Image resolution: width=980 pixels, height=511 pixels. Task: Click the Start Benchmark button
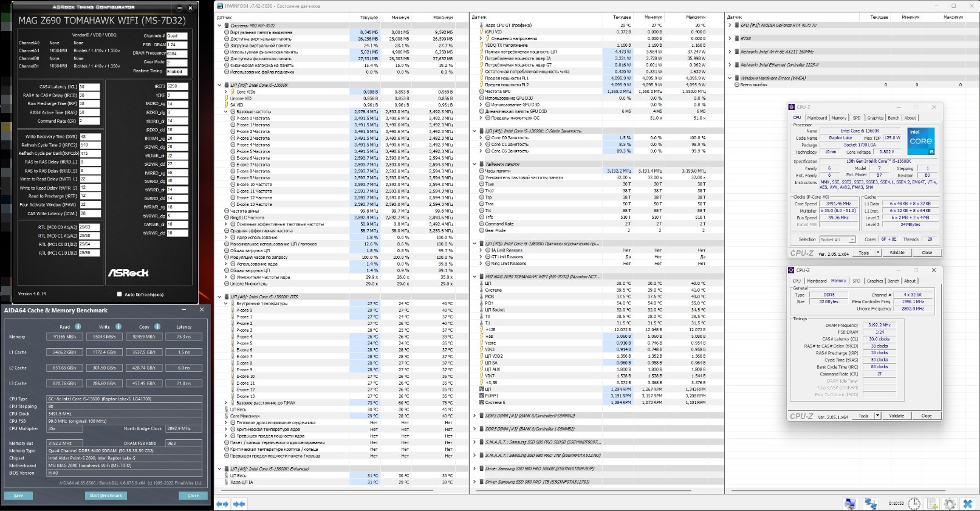tap(106, 496)
